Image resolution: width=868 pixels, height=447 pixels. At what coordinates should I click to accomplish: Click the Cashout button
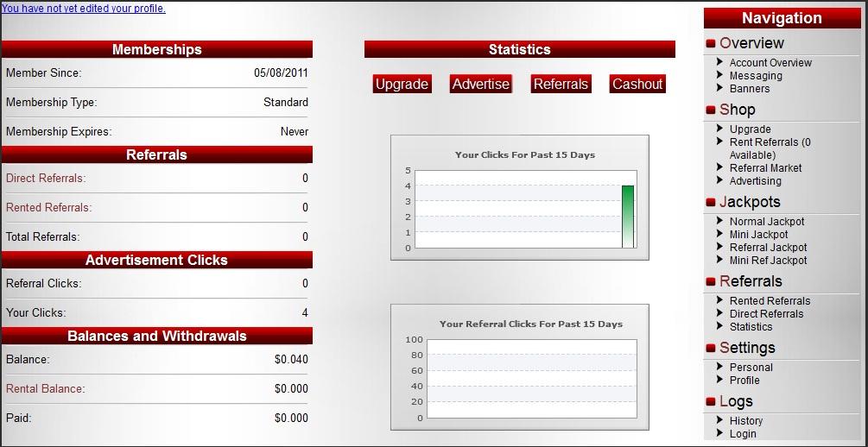[637, 84]
